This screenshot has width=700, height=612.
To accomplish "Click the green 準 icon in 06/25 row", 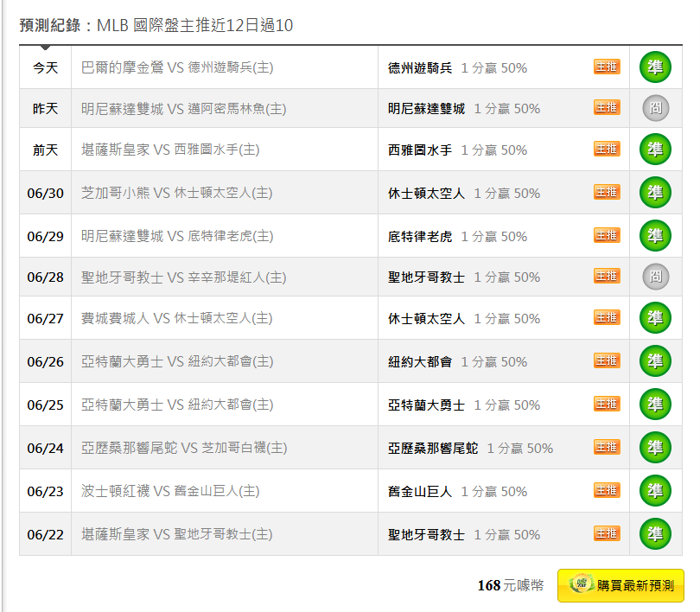I will pos(655,405).
